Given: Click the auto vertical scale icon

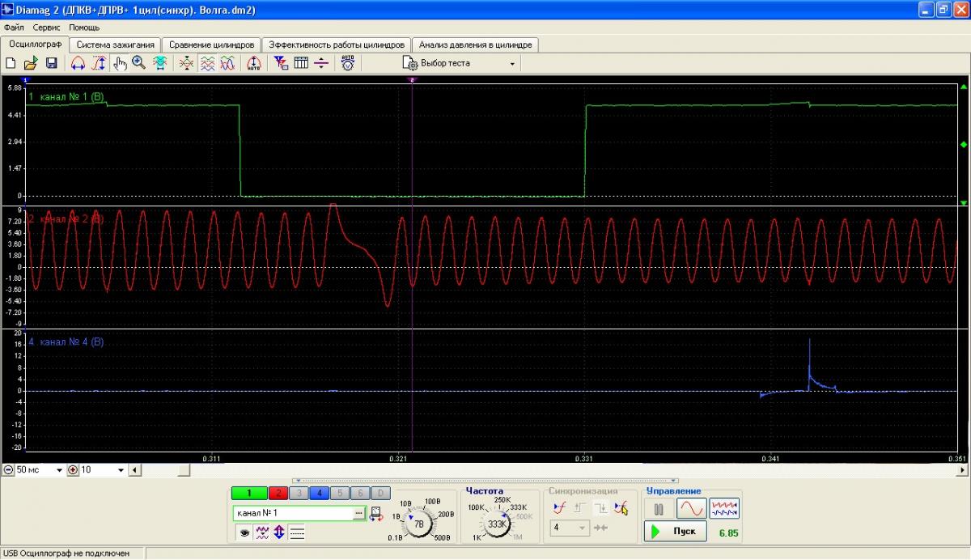Looking at the screenshot, I should click(253, 63).
